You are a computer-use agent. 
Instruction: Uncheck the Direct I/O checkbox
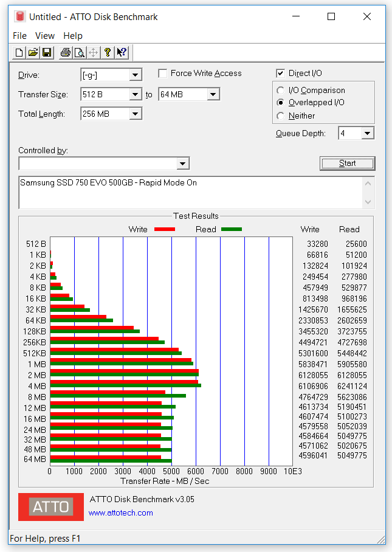(280, 73)
